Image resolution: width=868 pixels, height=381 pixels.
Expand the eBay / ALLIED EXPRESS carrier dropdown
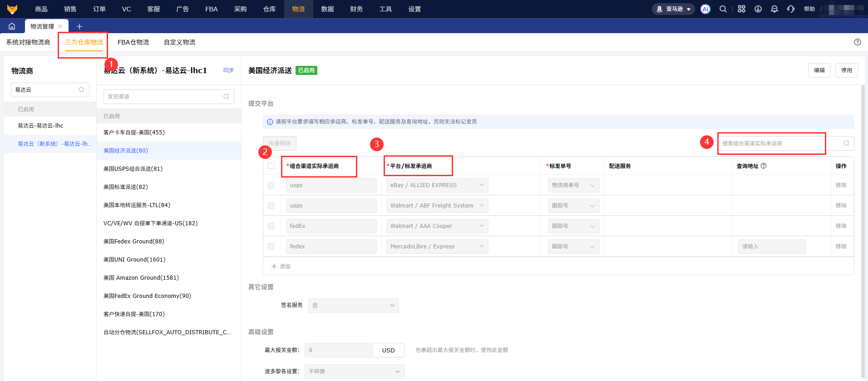[437, 185]
